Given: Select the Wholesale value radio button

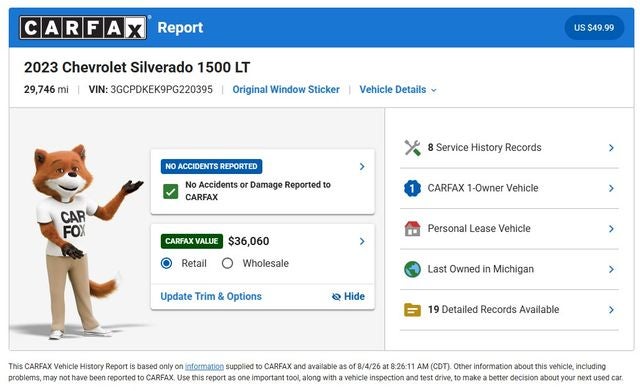Looking at the screenshot, I should pyautogui.click(x=227, y=263).
